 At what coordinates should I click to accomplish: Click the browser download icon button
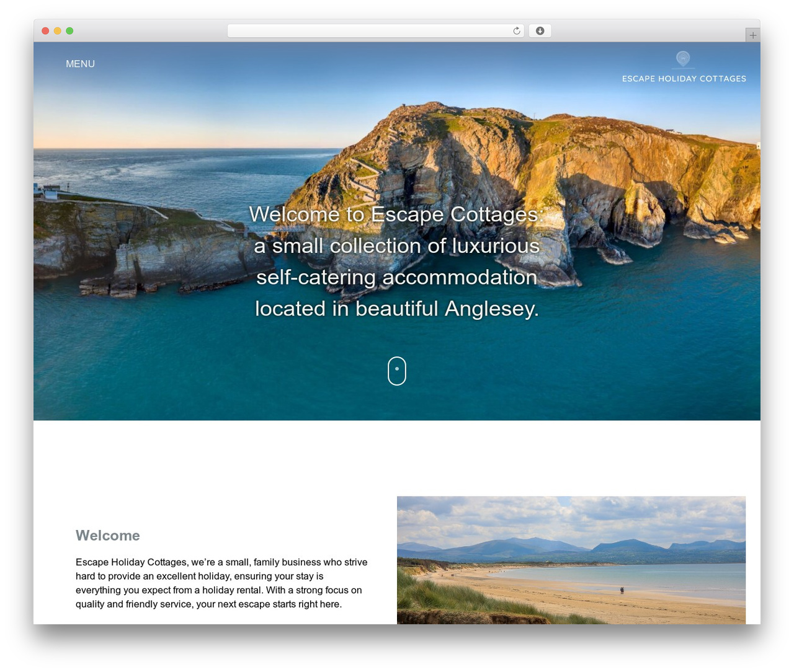click(x=540, y=31)
